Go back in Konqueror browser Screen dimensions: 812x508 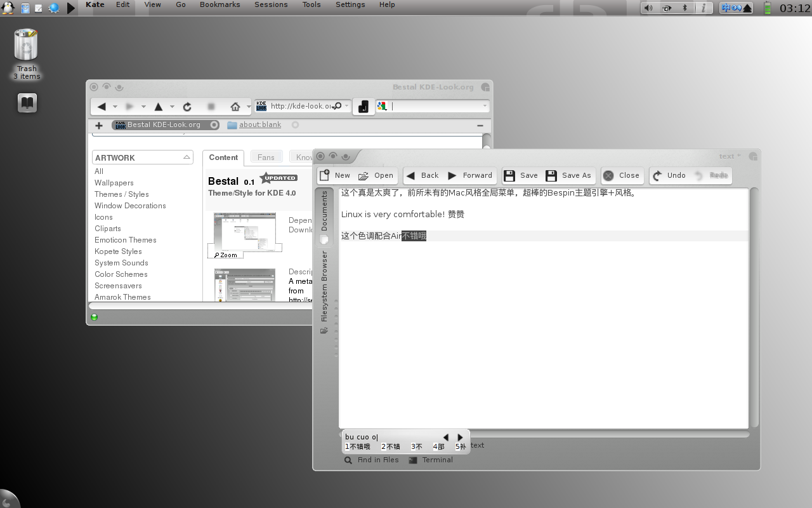click(x=101, y=107)
